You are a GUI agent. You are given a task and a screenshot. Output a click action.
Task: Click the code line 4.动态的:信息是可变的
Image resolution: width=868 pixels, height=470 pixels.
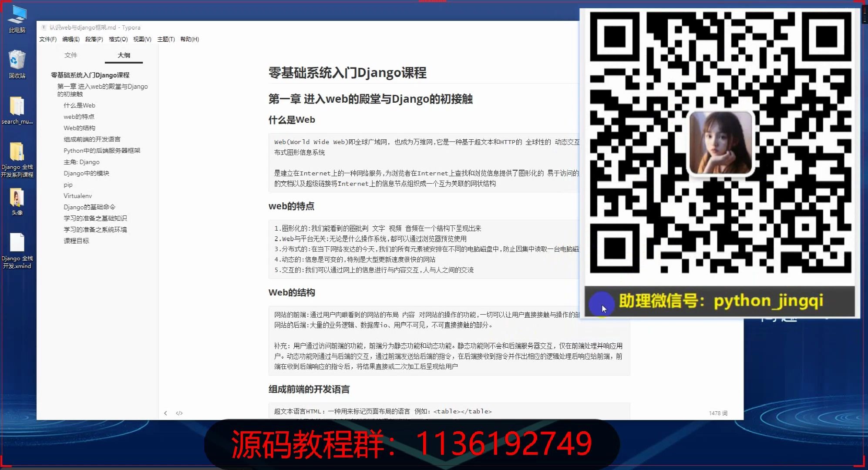[x=354, y=259]
